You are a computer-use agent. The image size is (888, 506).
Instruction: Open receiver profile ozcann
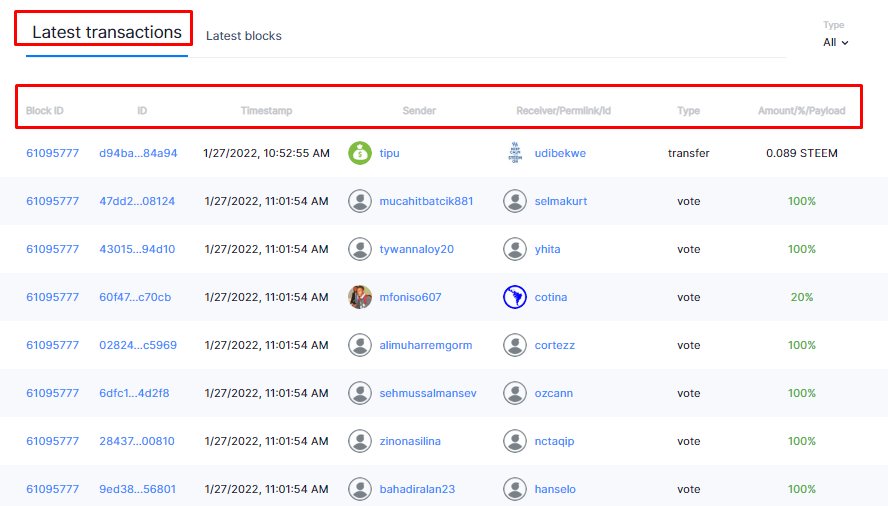553,393
